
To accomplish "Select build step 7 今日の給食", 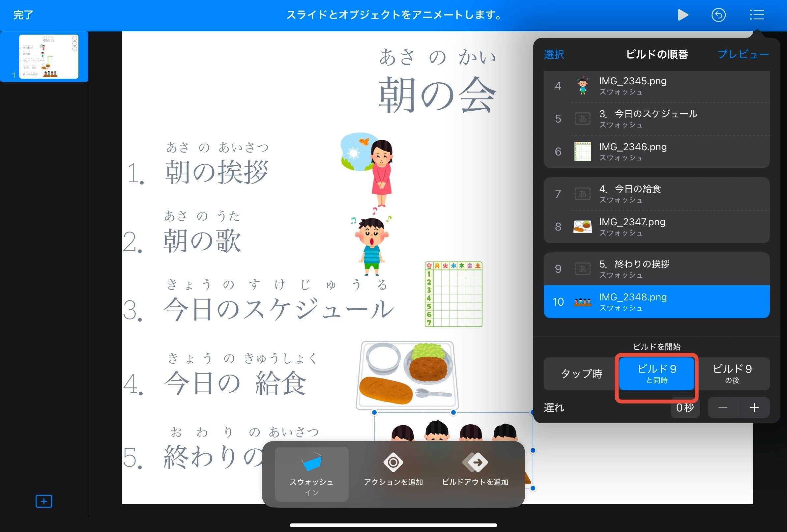I will click(643, 194).
